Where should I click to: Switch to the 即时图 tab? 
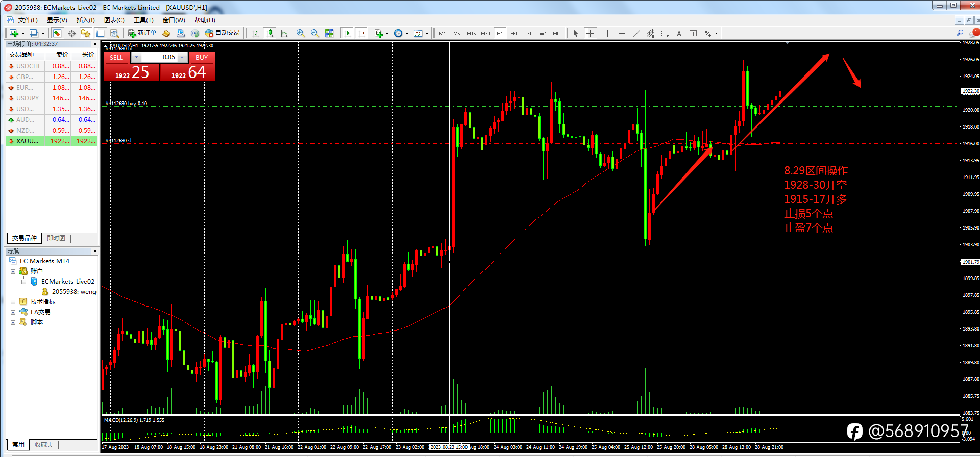(56, 238)
